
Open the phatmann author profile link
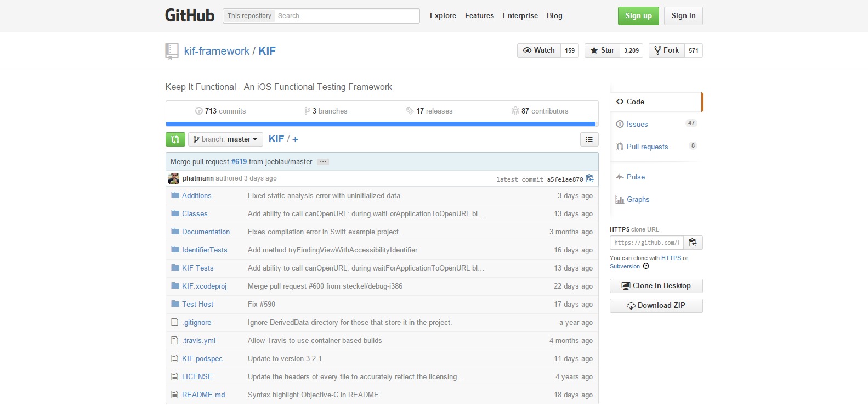(x=198, y=178)
